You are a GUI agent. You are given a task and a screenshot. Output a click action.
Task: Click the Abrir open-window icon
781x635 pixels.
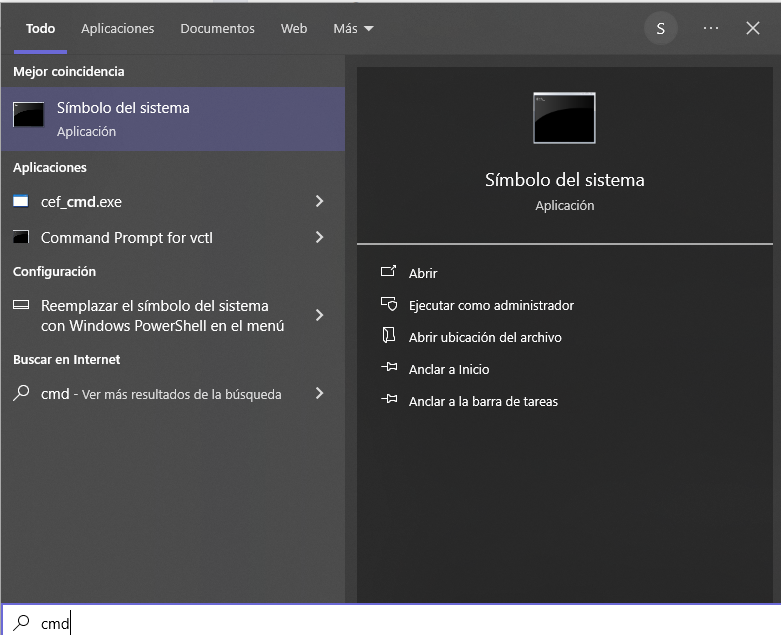coord(389,271)
